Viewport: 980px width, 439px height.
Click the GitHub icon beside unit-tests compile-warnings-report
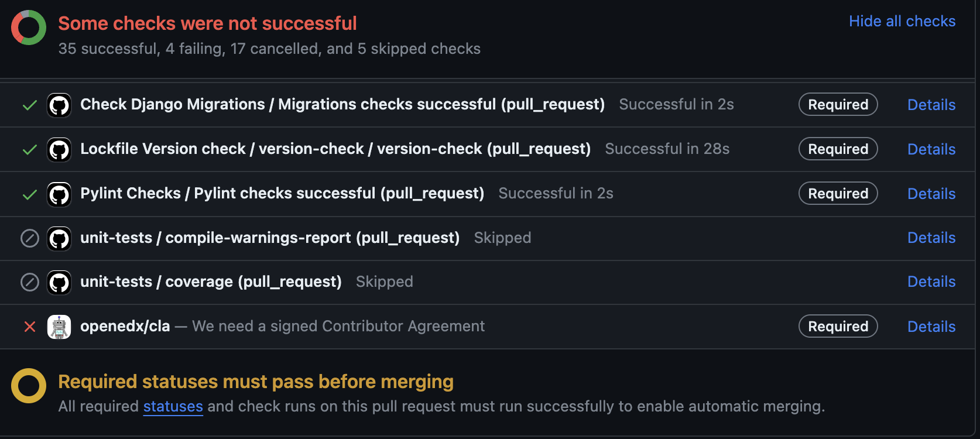point(59,238)
